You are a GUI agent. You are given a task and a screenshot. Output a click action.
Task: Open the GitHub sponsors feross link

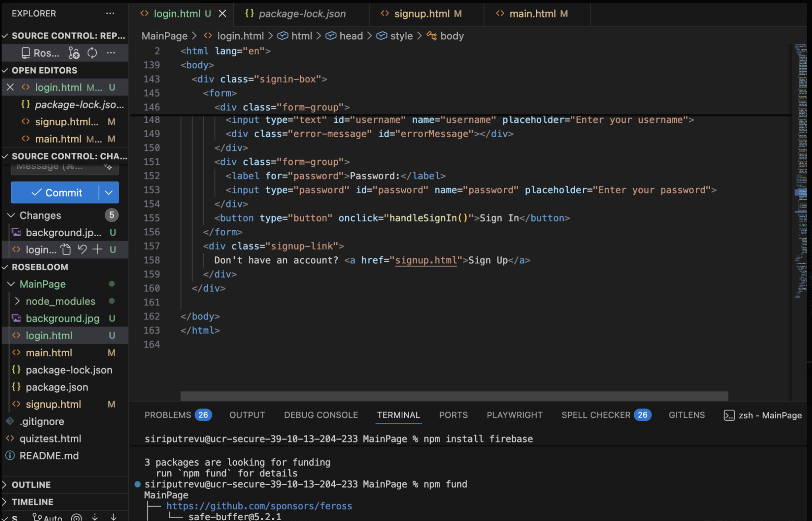tap(259, 506)
